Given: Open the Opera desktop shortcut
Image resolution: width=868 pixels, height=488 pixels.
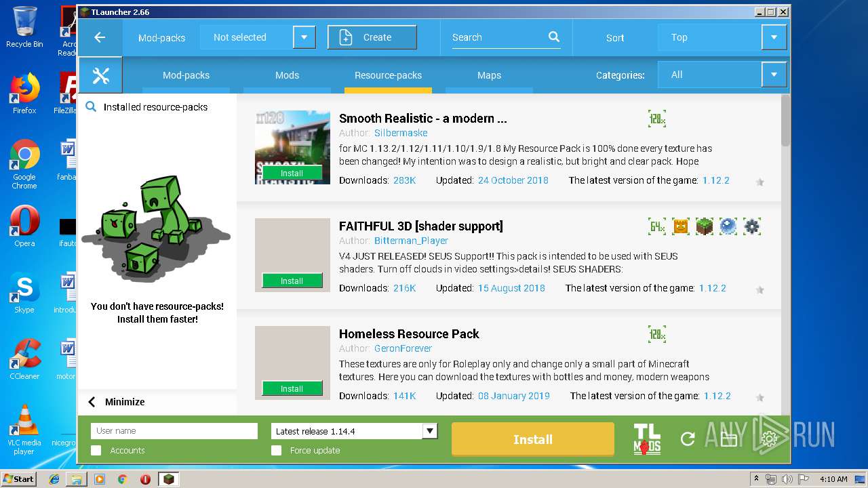Looking at the screenshot, I should pos(24,226).
